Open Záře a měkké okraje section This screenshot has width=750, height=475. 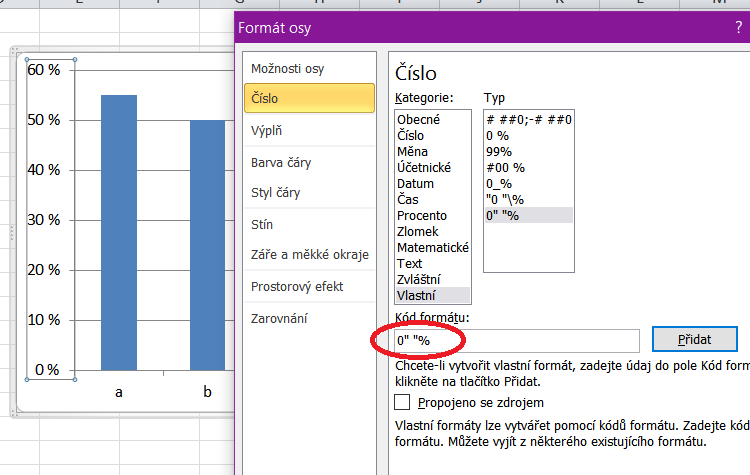click(x=309, y=254)
